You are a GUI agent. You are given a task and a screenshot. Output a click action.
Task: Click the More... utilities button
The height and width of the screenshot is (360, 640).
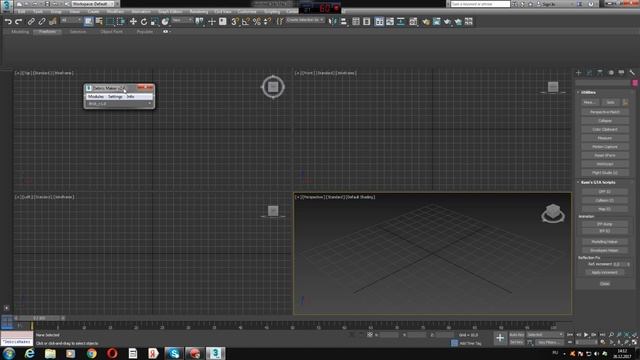click(589, 102)
